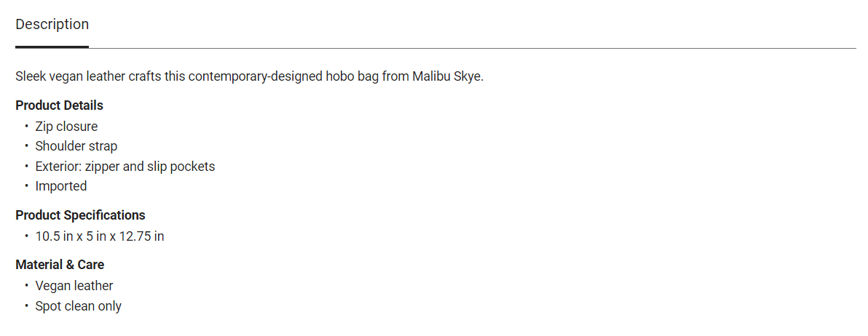Image resolution: width=868 pixels, height=336 pixels.
Task: Click the Exterior zipper and slip pockets line
Action: 125,167
